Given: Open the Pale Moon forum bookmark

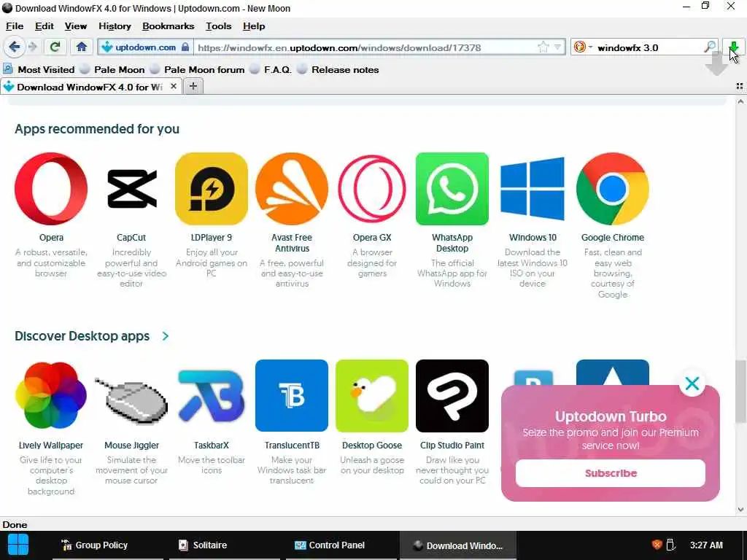Looking at the screenshot, I should click(x=197, y=69).
